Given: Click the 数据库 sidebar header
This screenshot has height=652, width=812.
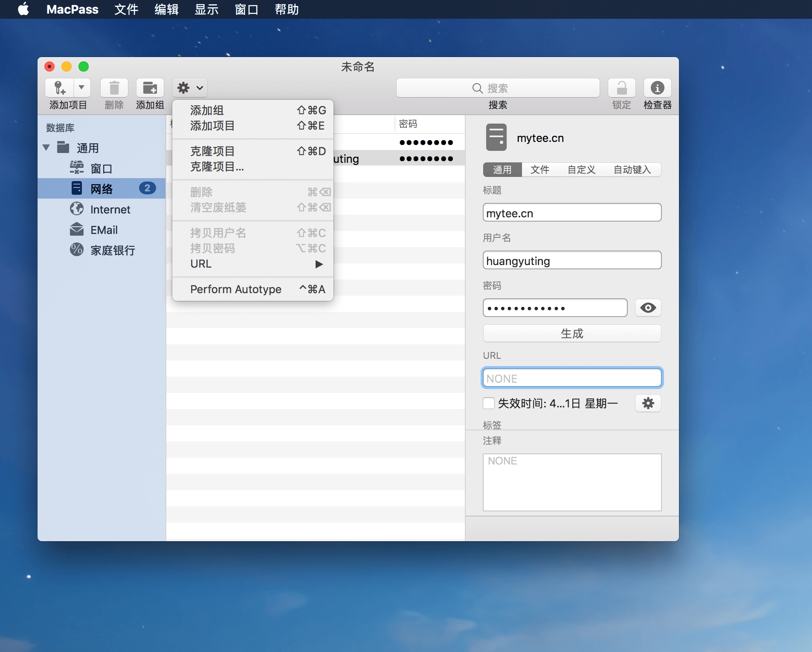Looking at the screenshot, I should (60, 127).
